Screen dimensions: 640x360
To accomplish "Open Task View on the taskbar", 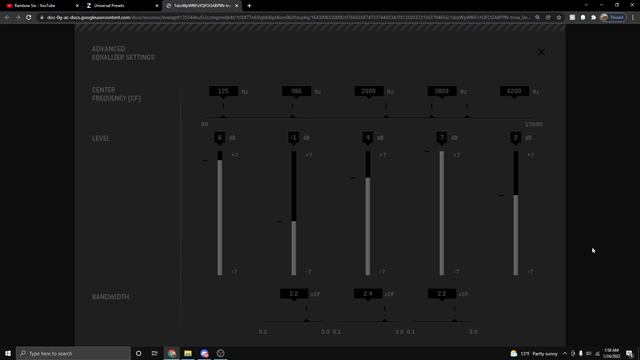I will [155, 353].
